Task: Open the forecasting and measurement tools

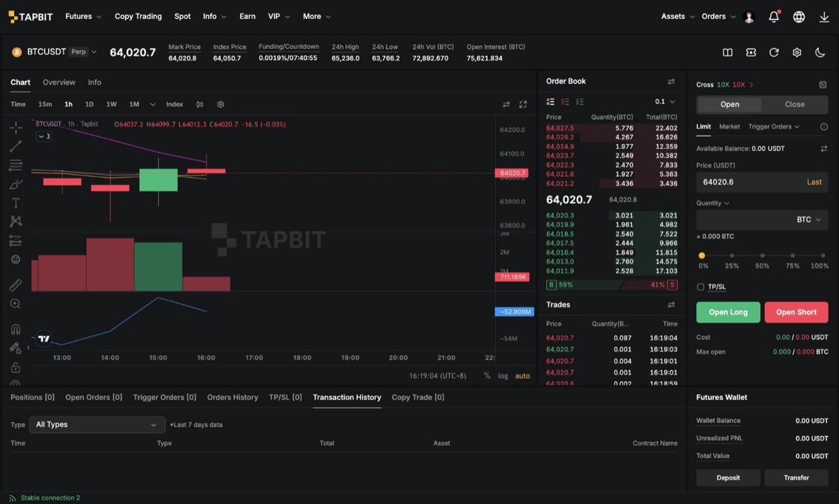Action: click(15, 240)
